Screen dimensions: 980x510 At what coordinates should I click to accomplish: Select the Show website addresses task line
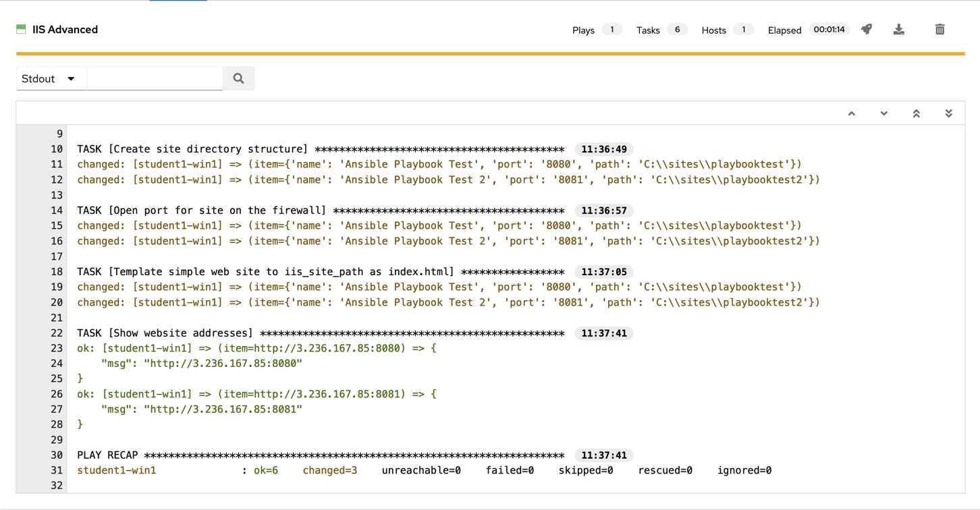point(321,333)
